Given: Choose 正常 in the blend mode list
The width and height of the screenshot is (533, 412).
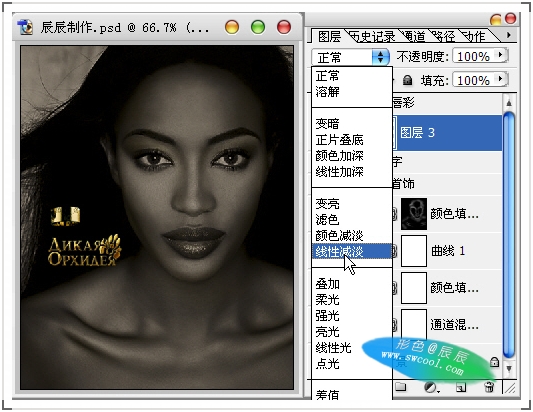Looking at the screenshot, I should [x=352, y=75].
